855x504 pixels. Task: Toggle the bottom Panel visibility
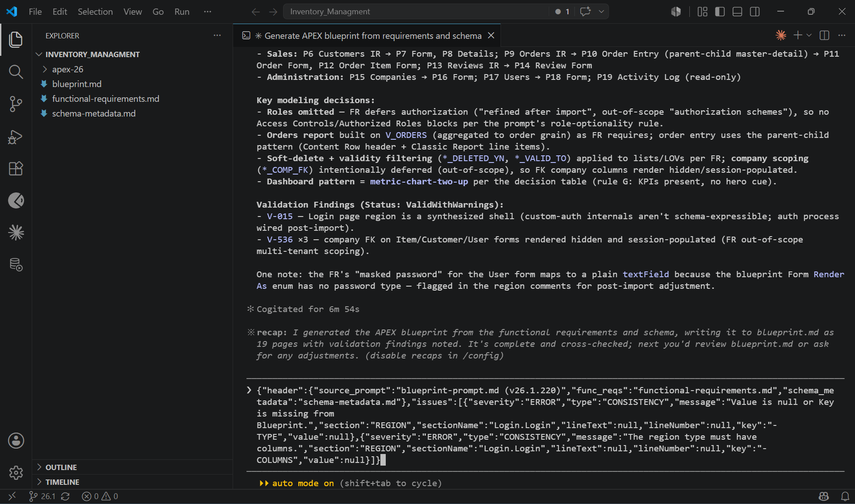(x=737, y=12)
